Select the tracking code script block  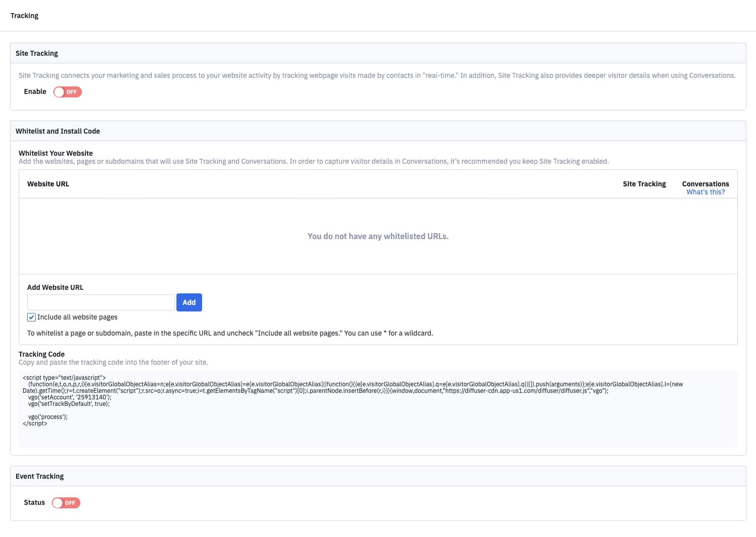click(x=378, y=409)
